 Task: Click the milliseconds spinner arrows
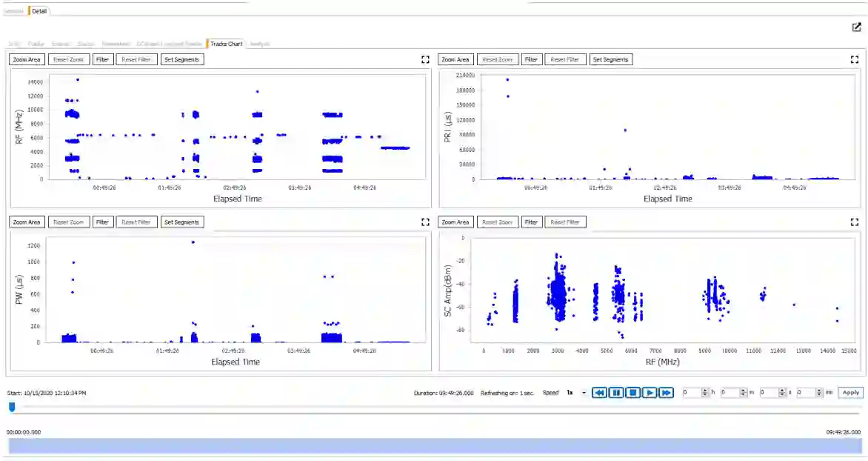tap(818, 393)
